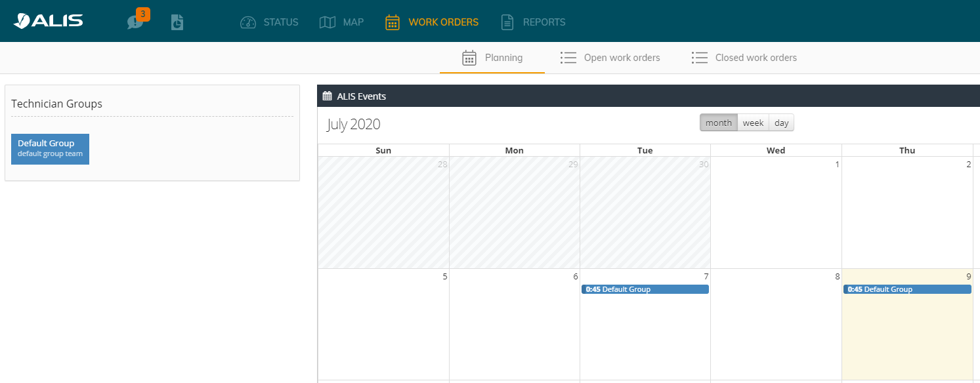
Task: Click the Open work orders list icon
Action: [568, 58]
